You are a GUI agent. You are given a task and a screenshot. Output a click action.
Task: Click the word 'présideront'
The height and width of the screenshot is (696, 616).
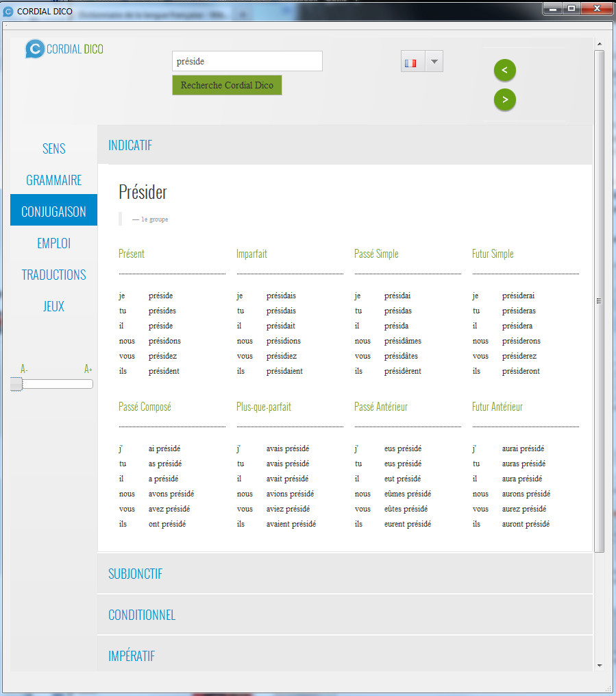coord(521,371)
